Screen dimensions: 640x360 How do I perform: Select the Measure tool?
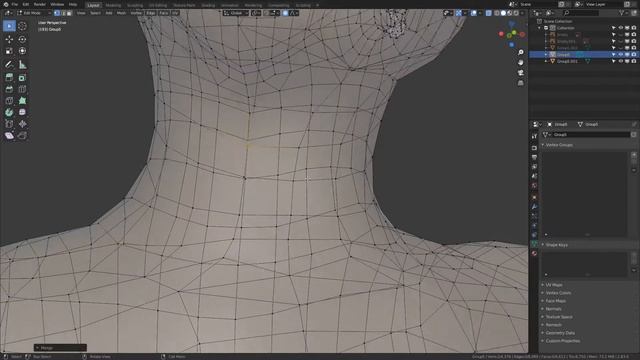click(x=22, y=64)
